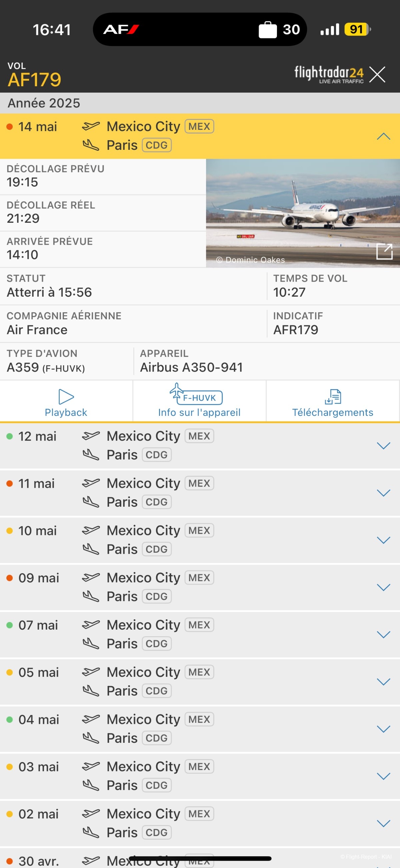The height and width of the screenshot is (868, 400).
Task: Collapse the 14 mai flight details
Action: tap(383, 137)
